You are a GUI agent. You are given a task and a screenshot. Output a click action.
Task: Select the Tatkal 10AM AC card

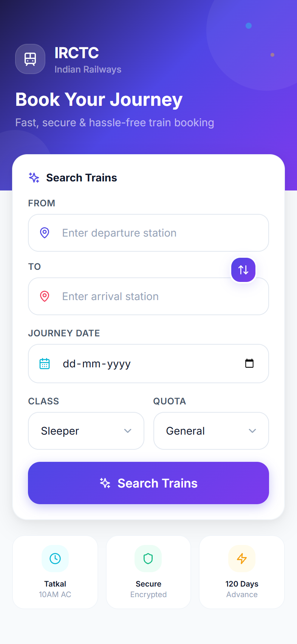click(x=55, y=572)
